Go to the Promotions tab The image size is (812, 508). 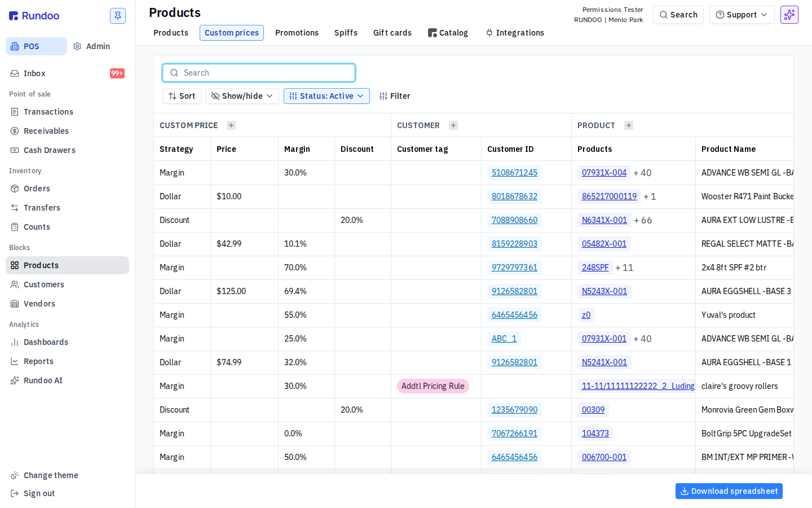(x=297, y=33)
